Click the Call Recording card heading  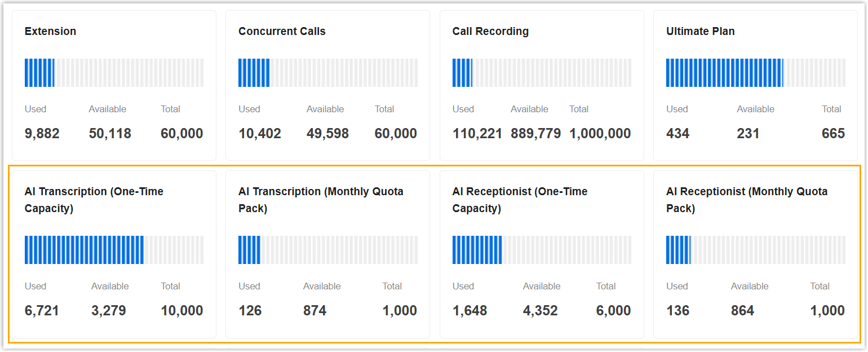(490, 32)
